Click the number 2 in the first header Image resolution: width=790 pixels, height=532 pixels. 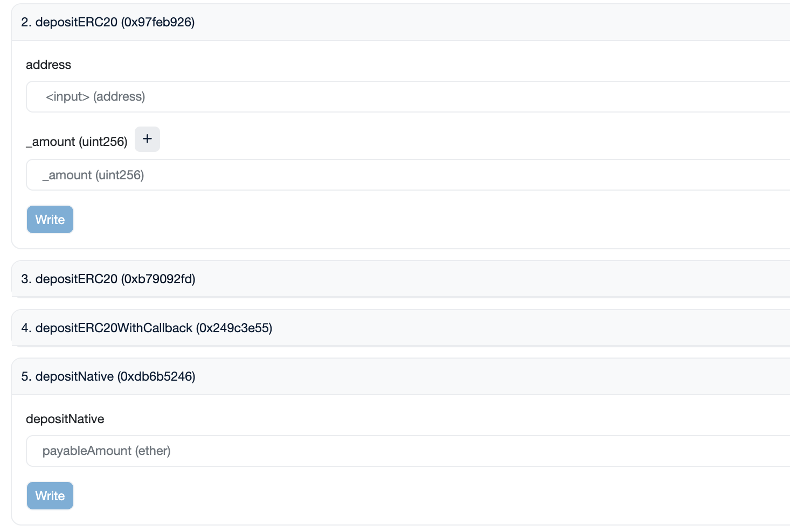coord(25,22)
